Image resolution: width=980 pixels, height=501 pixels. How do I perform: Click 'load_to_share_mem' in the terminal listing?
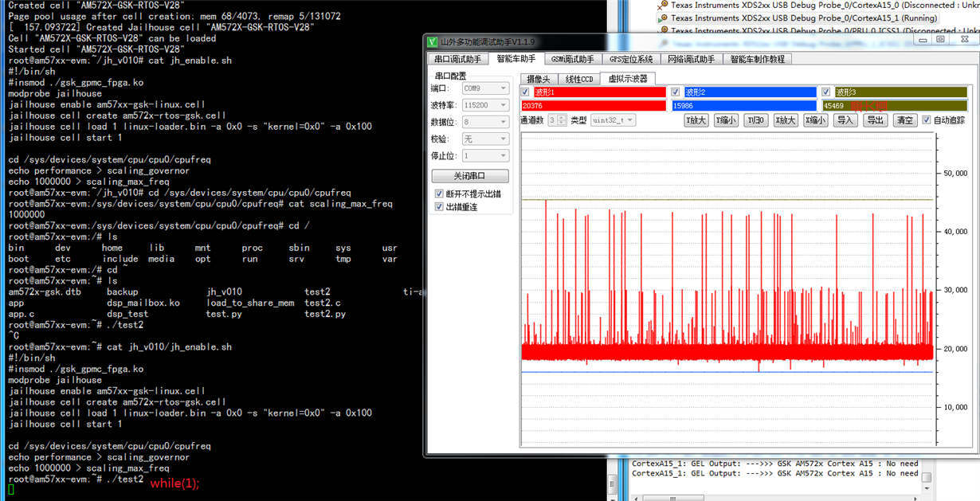(x=250, y=303)
